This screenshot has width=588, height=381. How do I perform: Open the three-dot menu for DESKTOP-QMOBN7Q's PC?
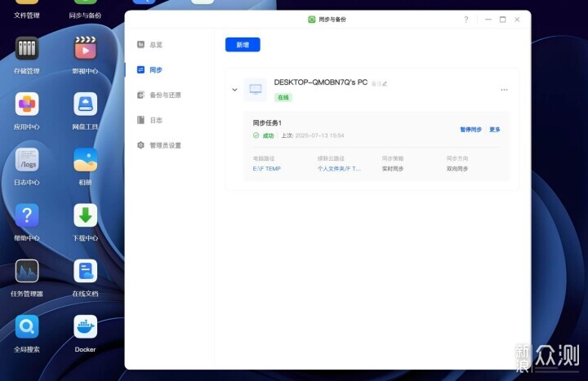tap(504, 90)
